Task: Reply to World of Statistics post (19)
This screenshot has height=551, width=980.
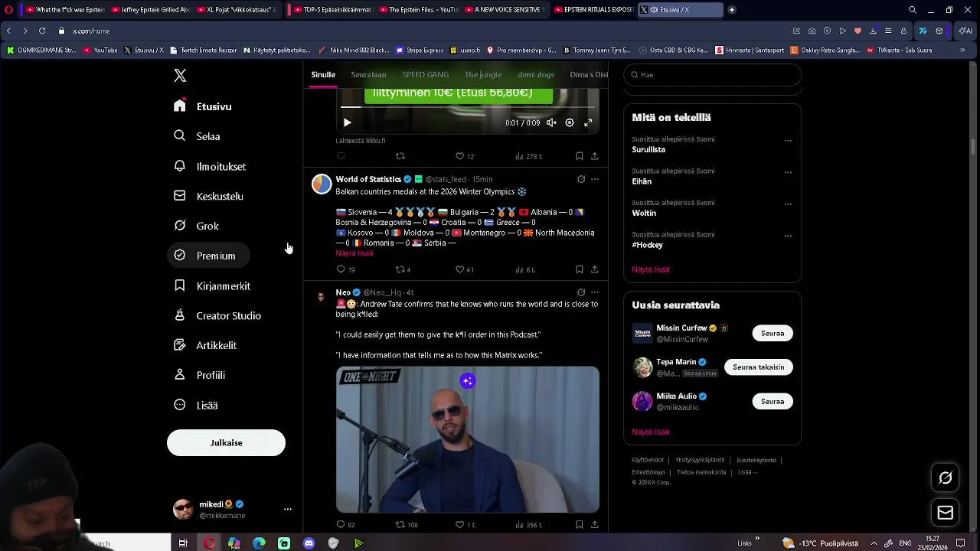Action: point(345,269)
